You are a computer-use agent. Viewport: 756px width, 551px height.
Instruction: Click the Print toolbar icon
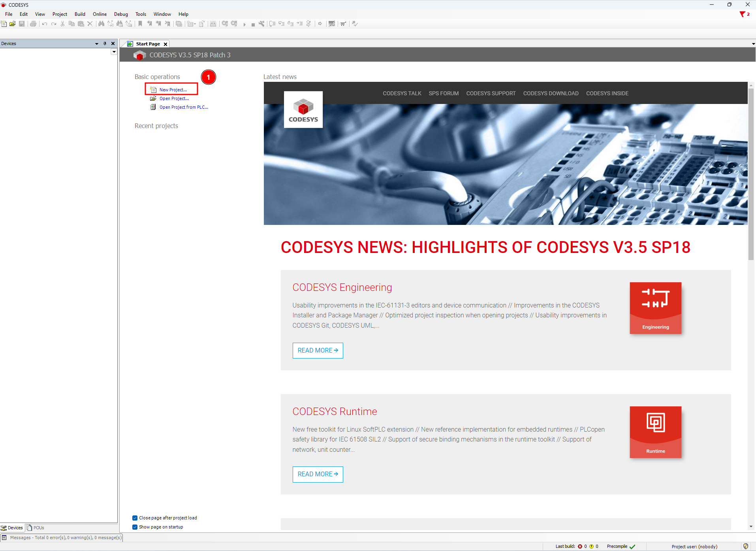tap(33, 24)
